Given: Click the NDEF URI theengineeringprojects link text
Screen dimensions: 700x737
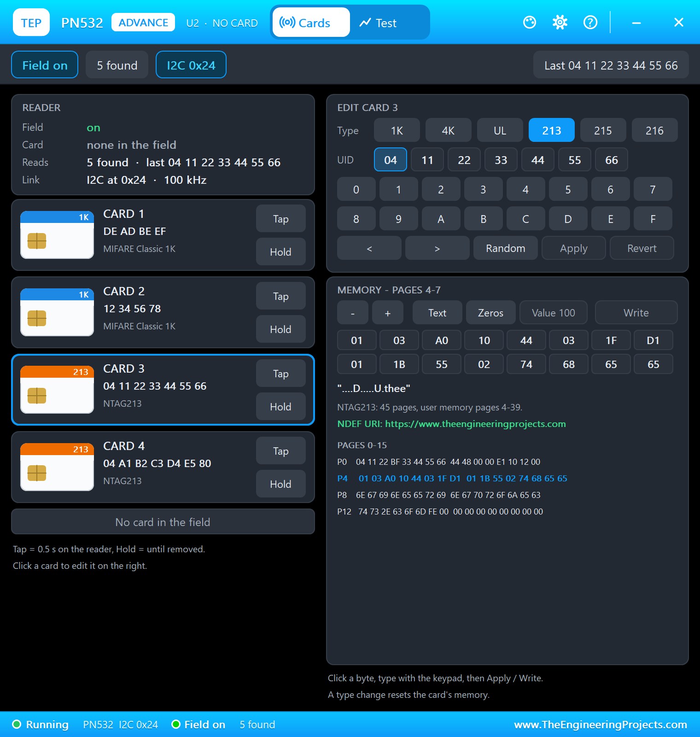Looking at the screenshot, I should click(x=452, y=424).
